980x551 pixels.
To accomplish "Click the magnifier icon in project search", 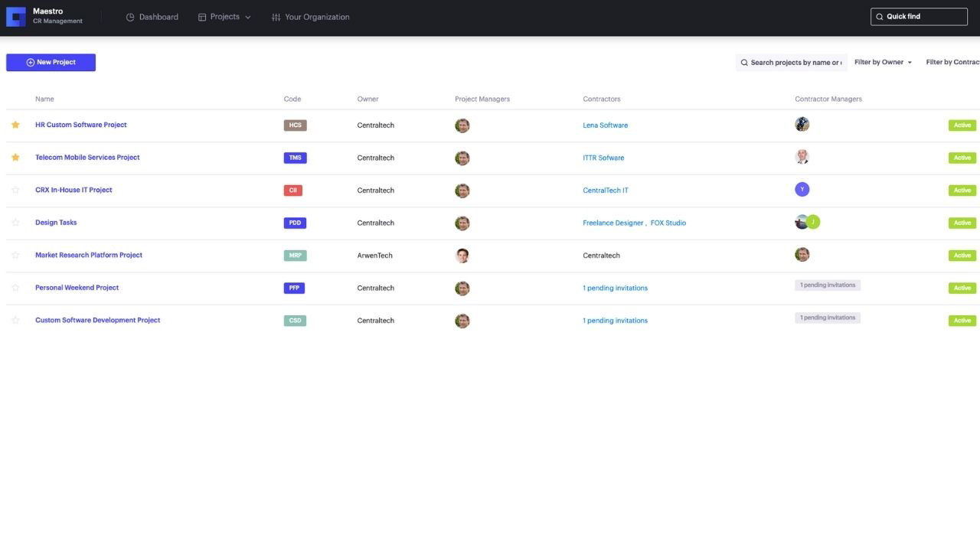I will (744, 63).
